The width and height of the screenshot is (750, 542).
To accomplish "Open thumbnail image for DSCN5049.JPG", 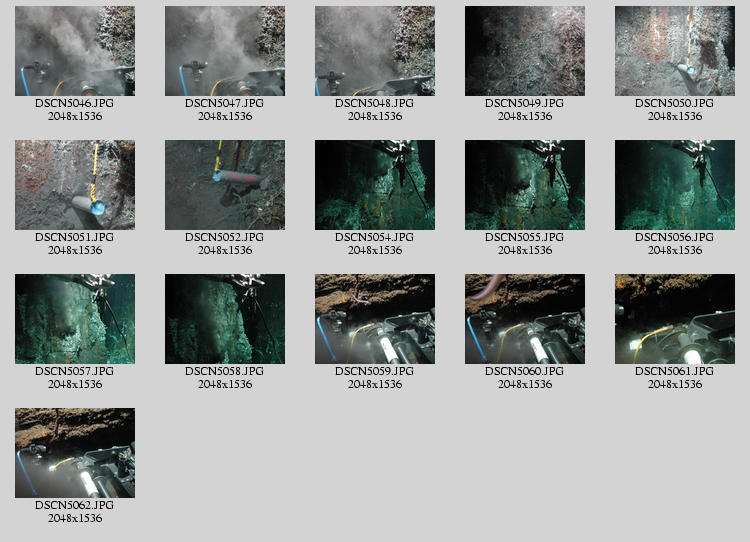I will pyautogui.click(x=525, y=51).
